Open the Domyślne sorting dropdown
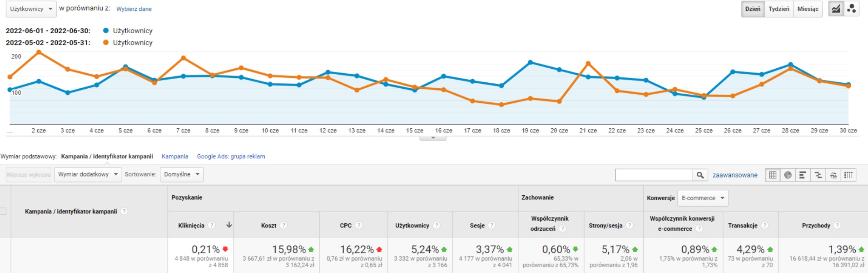This screenshot has height=273, width=868. point(182,174)
